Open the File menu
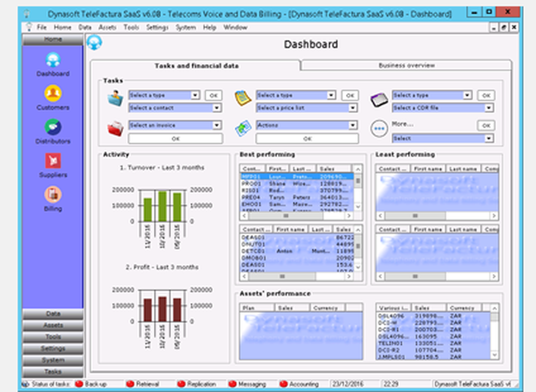The height and width of the screenshot is (392, 536). coord(42,27)
